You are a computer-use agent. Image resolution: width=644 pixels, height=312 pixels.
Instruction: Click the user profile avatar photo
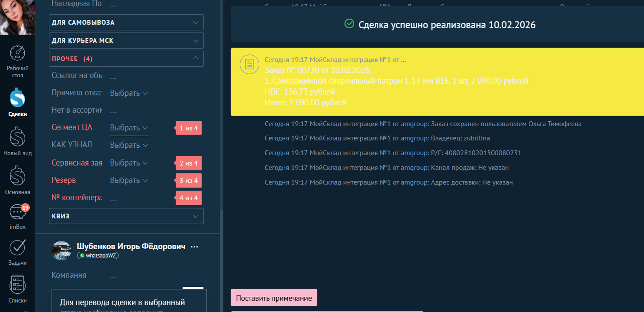(x=17, y=17)
